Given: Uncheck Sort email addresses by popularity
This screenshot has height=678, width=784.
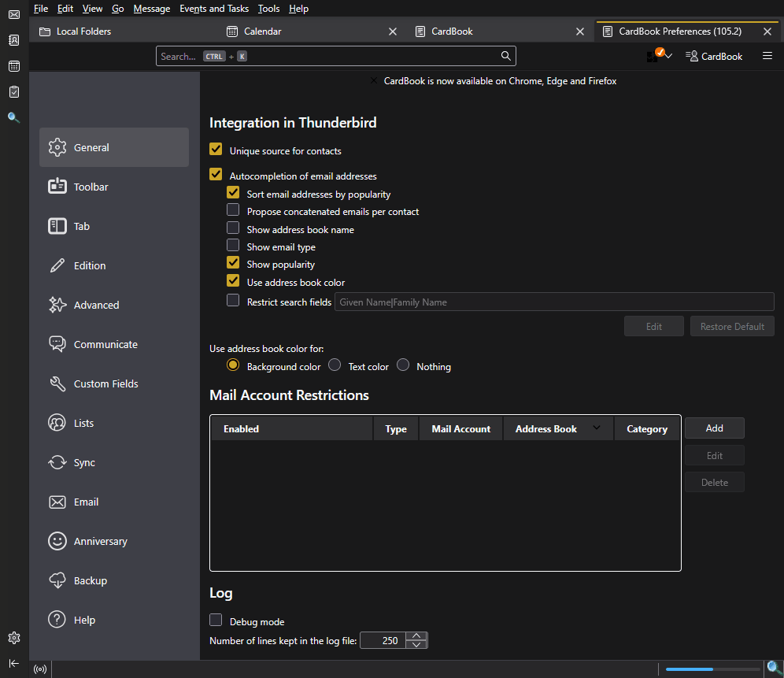Looking at the screenshot, I should [x=233, y=193].
